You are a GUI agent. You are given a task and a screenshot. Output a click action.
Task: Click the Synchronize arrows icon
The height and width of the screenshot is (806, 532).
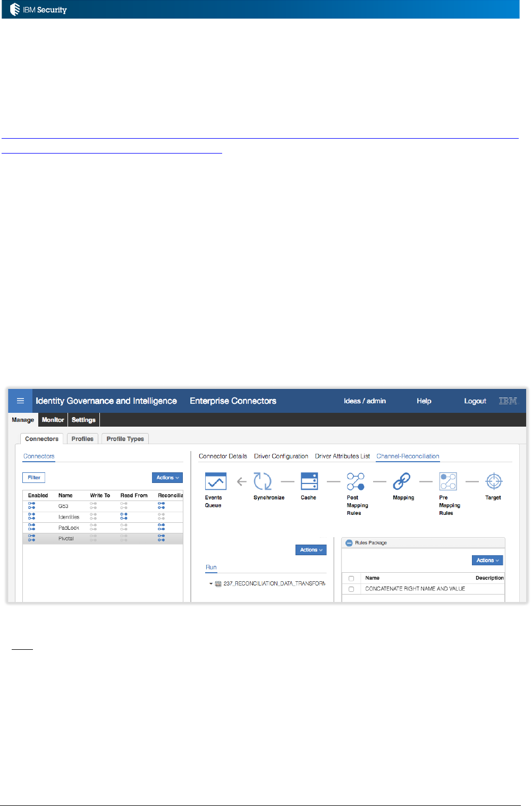tap(263, 481)
